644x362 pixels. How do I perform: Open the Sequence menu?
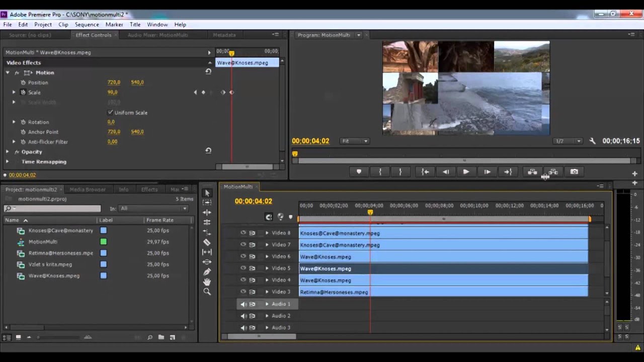tap(87, 24)
